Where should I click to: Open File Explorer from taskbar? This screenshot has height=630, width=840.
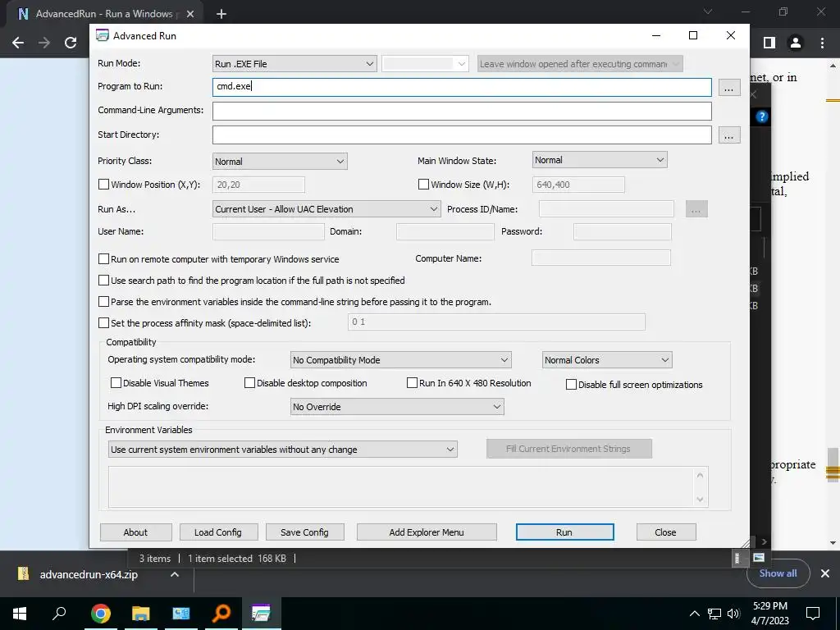pyautogui.click(x=140, y=614)
